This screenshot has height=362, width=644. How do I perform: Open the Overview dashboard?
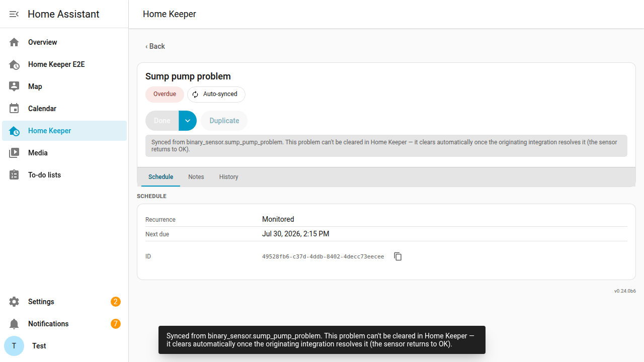64,42
